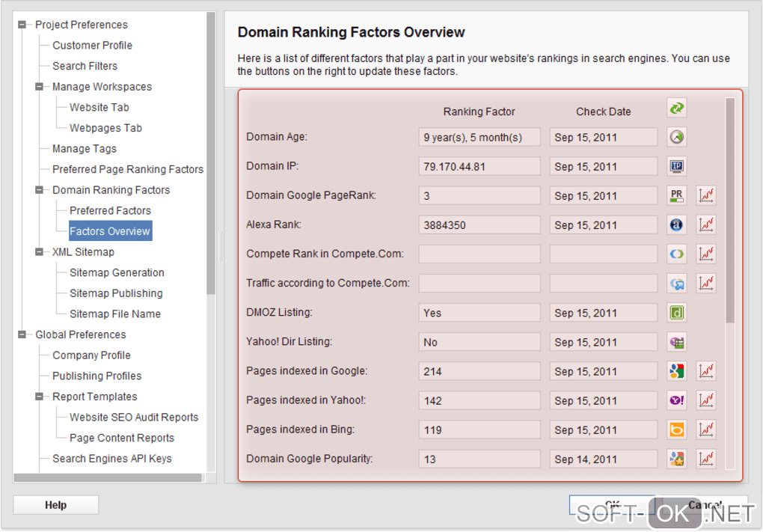Update Domain Google Popularity icon
The image size is (763, 532).
tap(676, 459)
